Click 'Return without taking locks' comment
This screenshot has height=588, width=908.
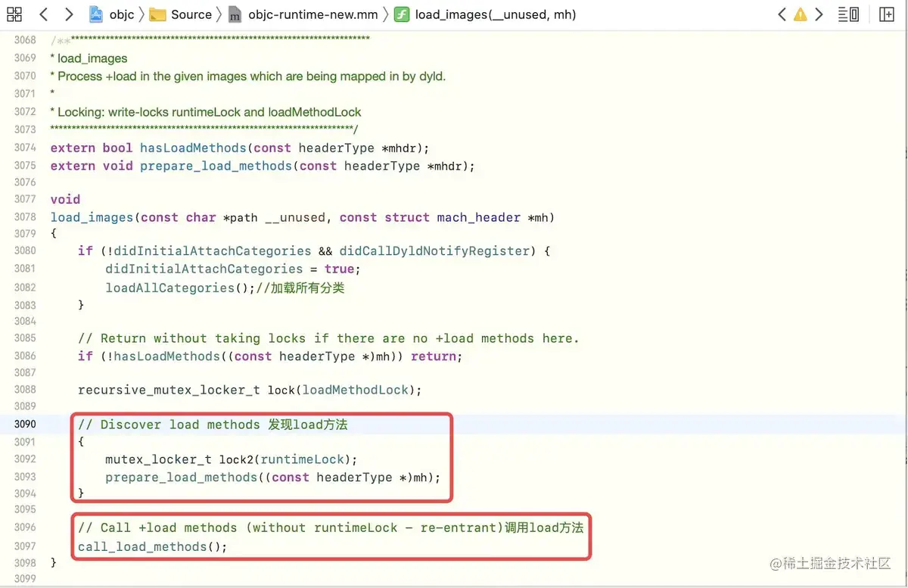328,338
